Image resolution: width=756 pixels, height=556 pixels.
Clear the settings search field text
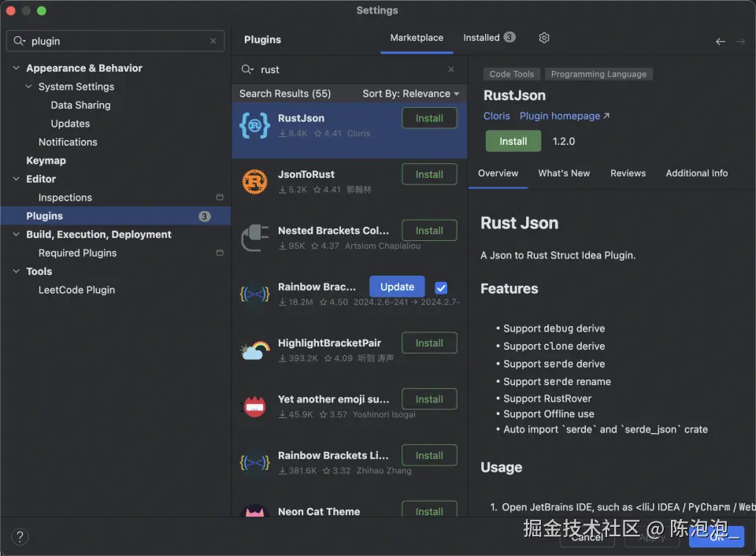pyautogui.click(x=213, y=41)
